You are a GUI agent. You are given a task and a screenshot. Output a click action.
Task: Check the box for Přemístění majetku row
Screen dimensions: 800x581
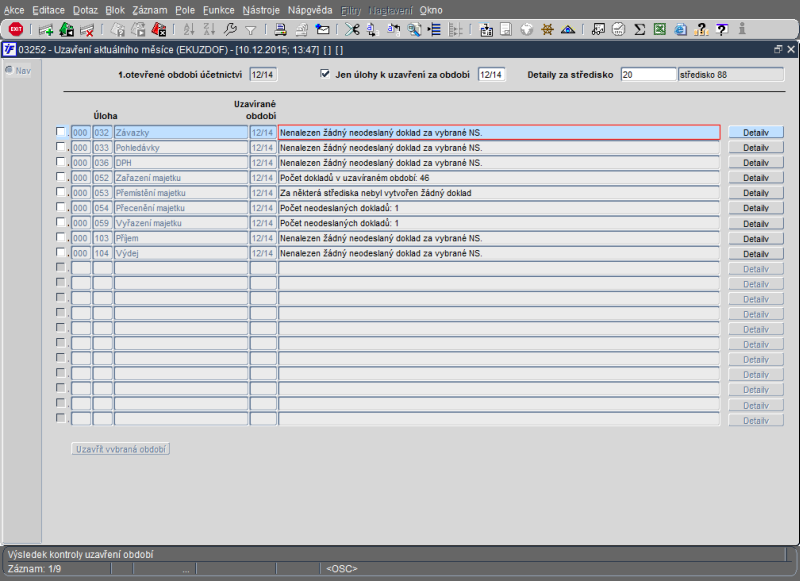pyautogui.click(x=61, y=192)
